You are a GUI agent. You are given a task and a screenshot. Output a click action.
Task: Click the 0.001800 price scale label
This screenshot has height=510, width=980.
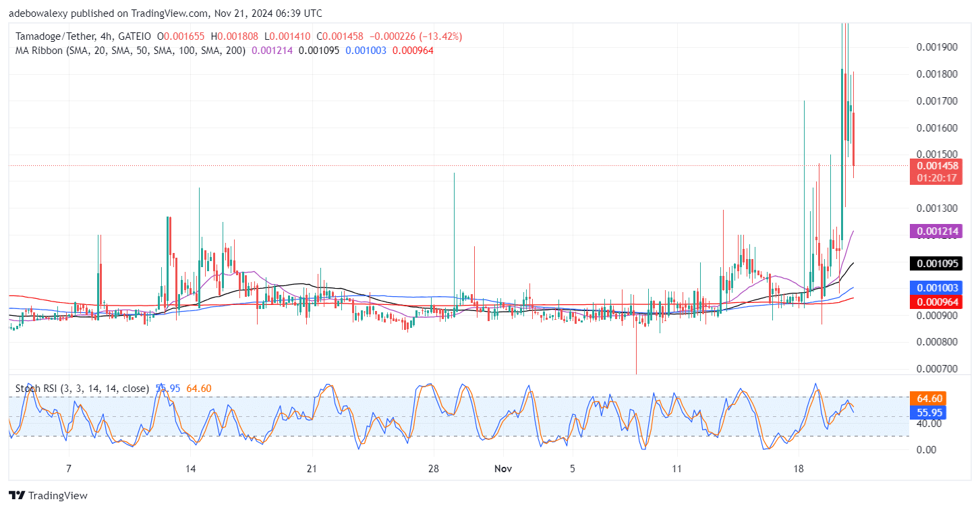pos(937,74)
